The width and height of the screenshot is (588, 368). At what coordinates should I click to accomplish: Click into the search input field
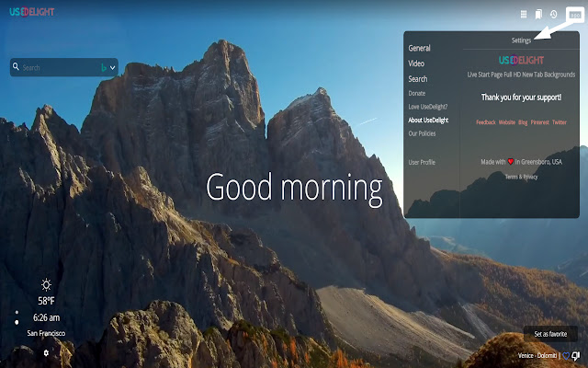click(57, 67)
